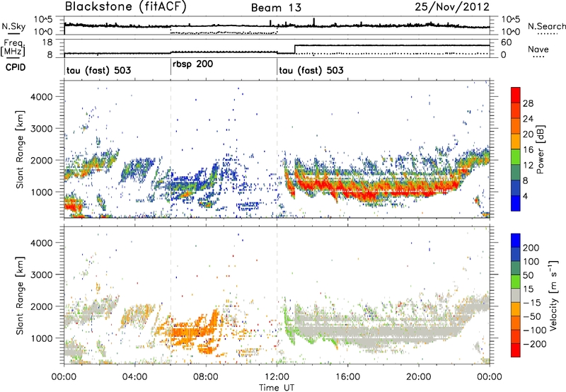The width and height of the screenshot is (566, 392).
Task: Select the 16 tick on the Power color bar
Action: point(528,150)
